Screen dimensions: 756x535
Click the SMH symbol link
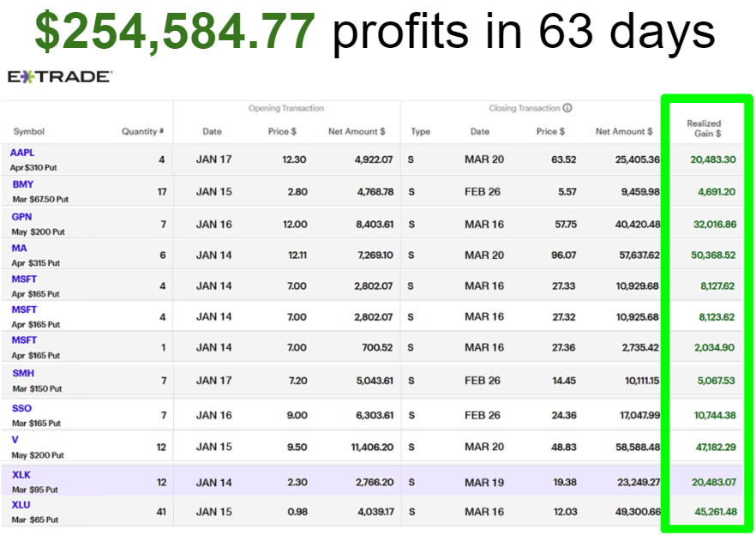click(x=23, y=373)
